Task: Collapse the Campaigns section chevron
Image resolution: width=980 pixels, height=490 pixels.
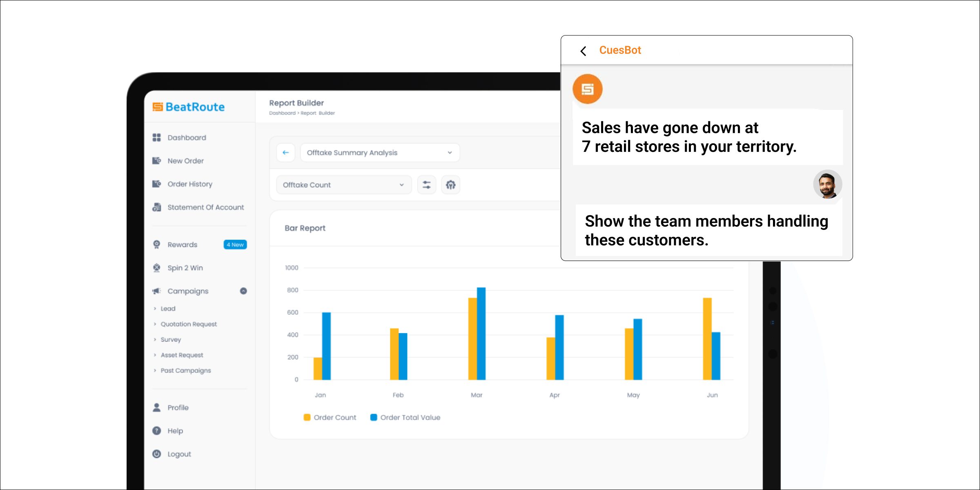Action: click(243, 291)
